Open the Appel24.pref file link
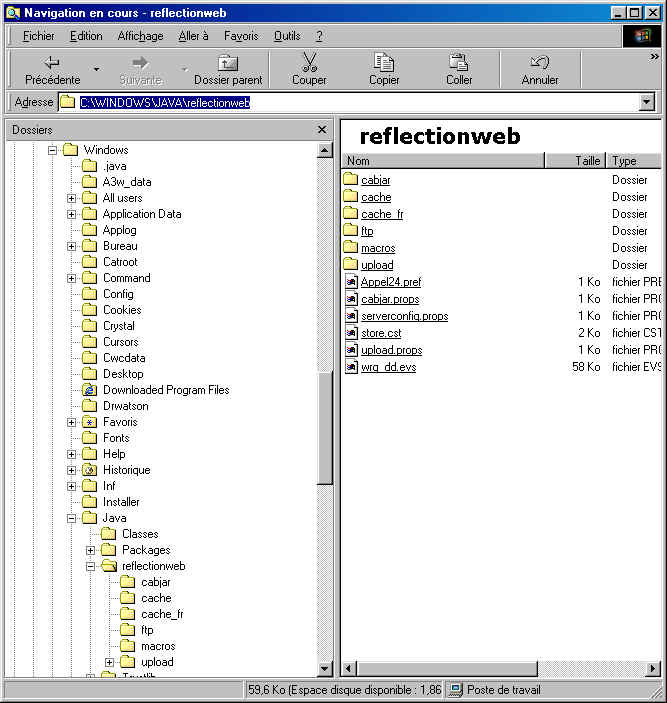 point(391,282)
